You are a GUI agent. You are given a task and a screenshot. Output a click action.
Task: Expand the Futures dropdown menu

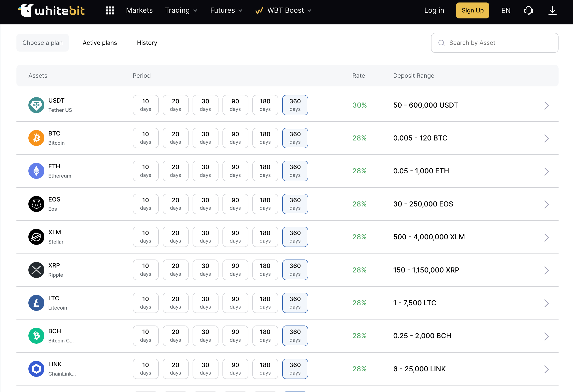pos(226,10)
